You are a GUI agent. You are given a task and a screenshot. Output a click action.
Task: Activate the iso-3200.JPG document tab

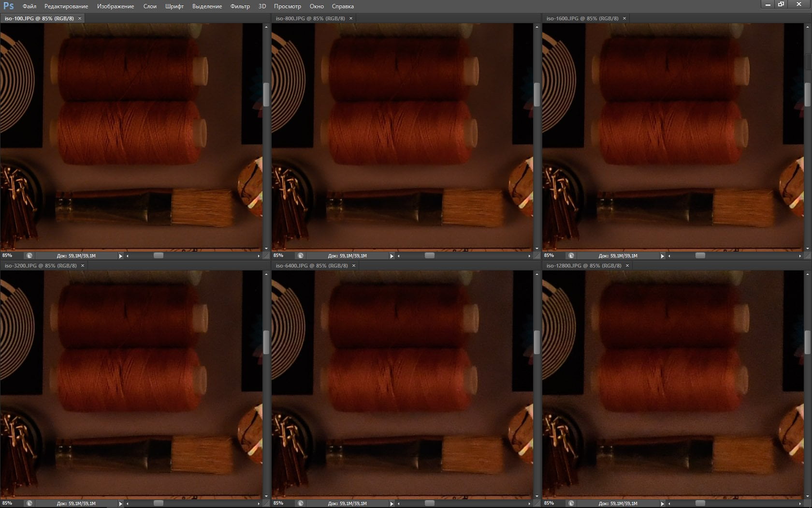tap(41, 266)
